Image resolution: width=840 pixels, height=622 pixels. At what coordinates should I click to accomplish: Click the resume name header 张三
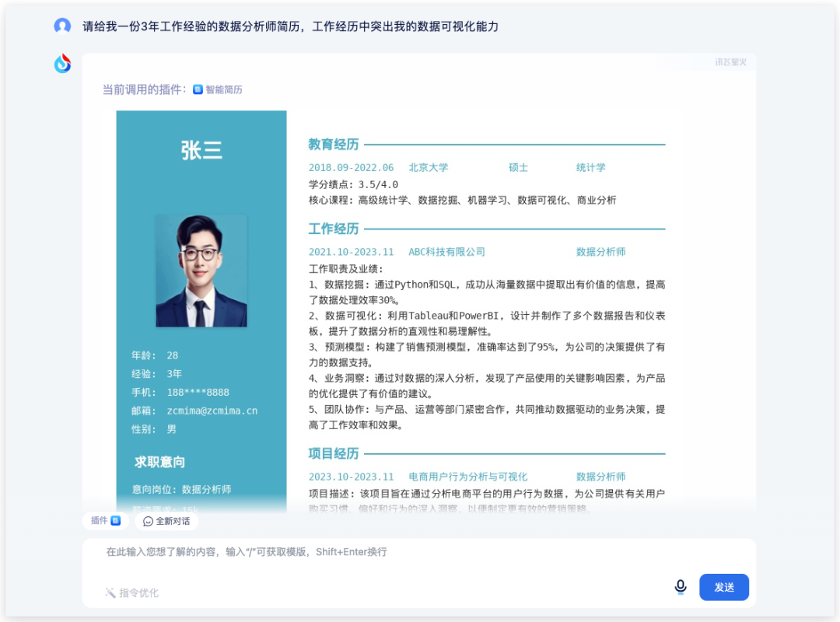tap(201, 149)
